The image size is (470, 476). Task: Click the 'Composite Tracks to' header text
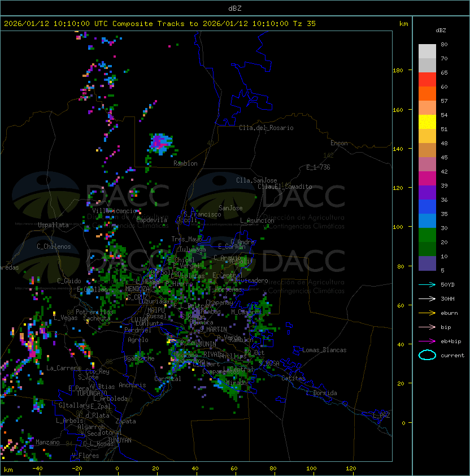pos(155,24)
